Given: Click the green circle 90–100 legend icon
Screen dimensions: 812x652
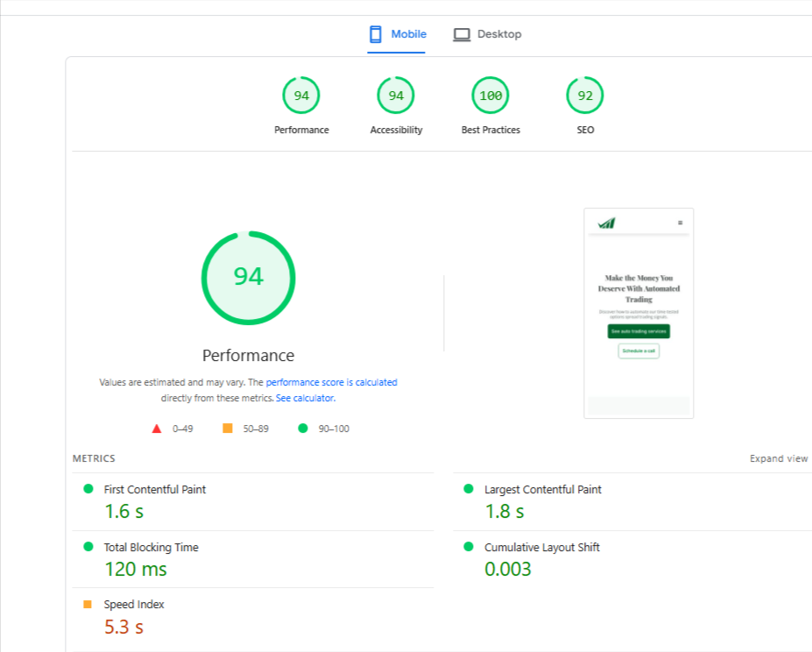Looking at the screenshot, I should [303, 429].
